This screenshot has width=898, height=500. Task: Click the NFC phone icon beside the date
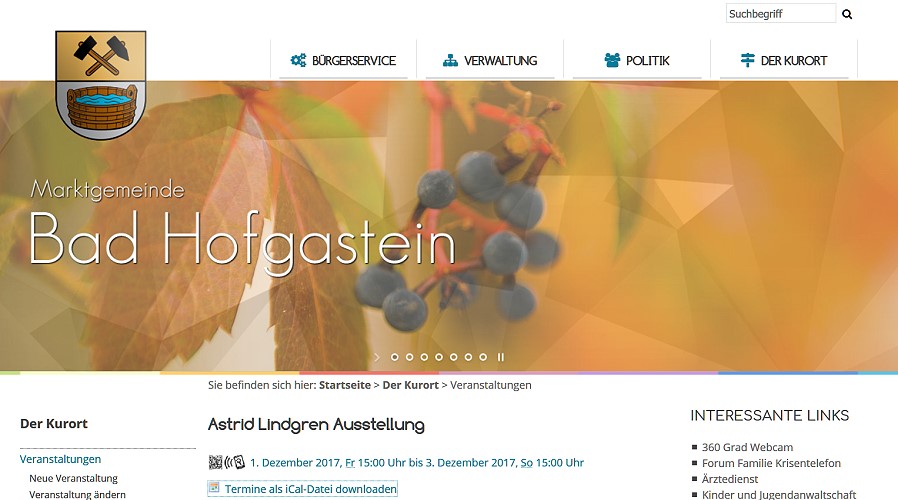tap(235, 462)
